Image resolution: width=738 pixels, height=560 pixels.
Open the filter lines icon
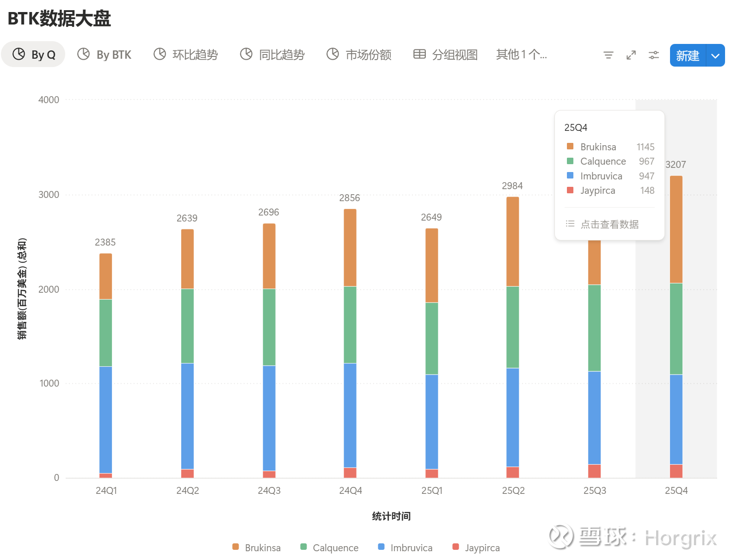point(608,55)
